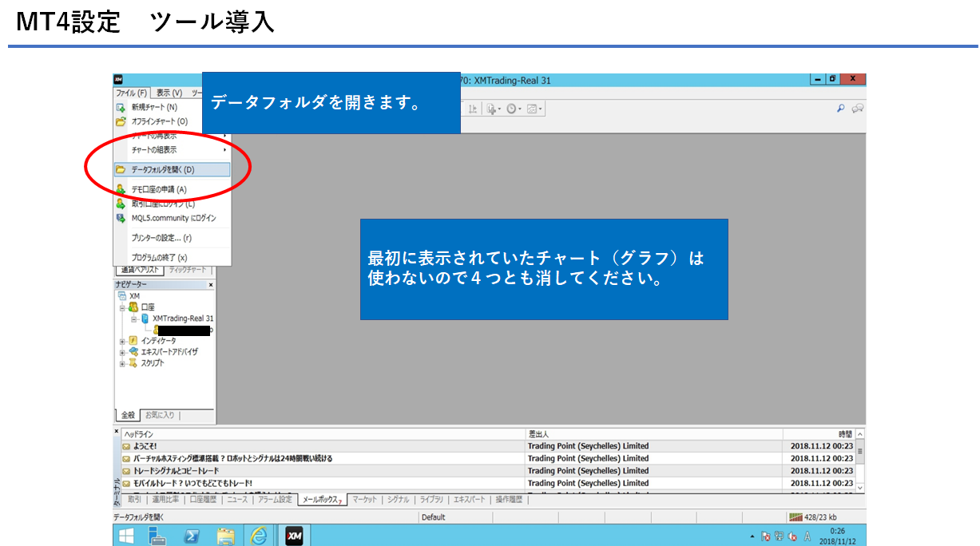This screenshot has width=980, height=546.
Task: Open the ファイル (F) menu
Action: (x=131, y=93)
